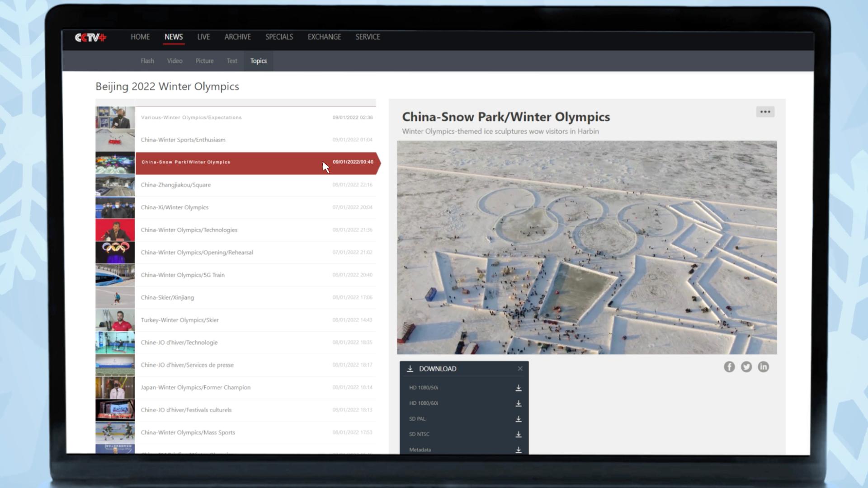The height and width of the screenshot is (488, 868).
Task: Close the DOWNLOAD panel
Action: pyautogui.click(x=520, y=368)
